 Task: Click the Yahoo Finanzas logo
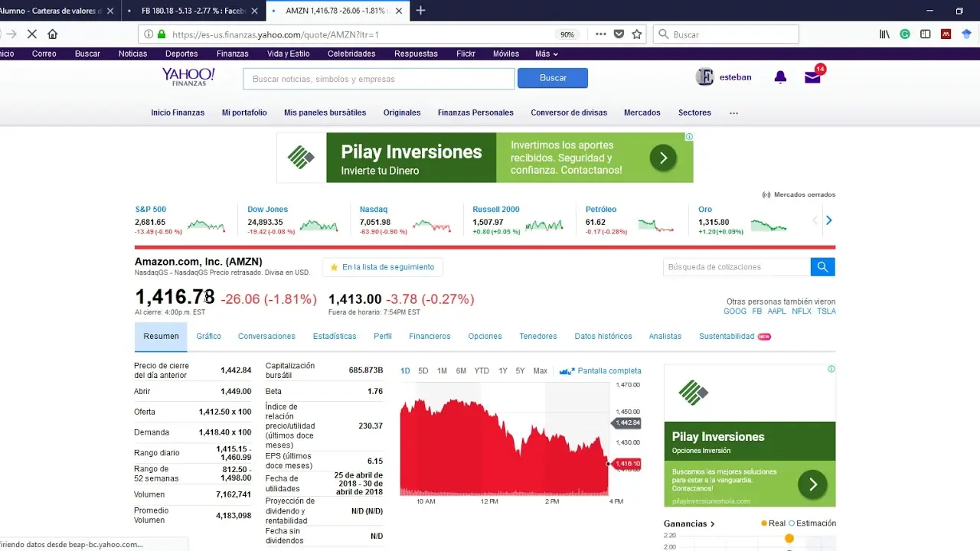click(188, 77)
